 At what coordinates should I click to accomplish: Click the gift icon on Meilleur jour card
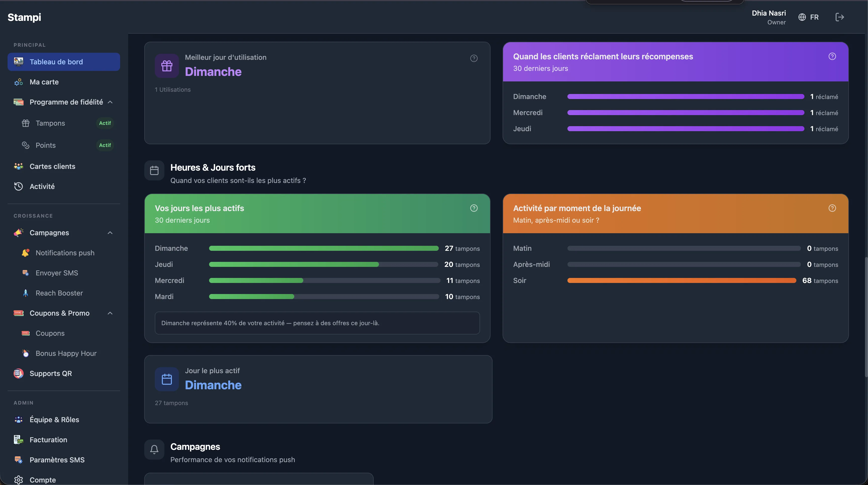click(x=167, y=66)
